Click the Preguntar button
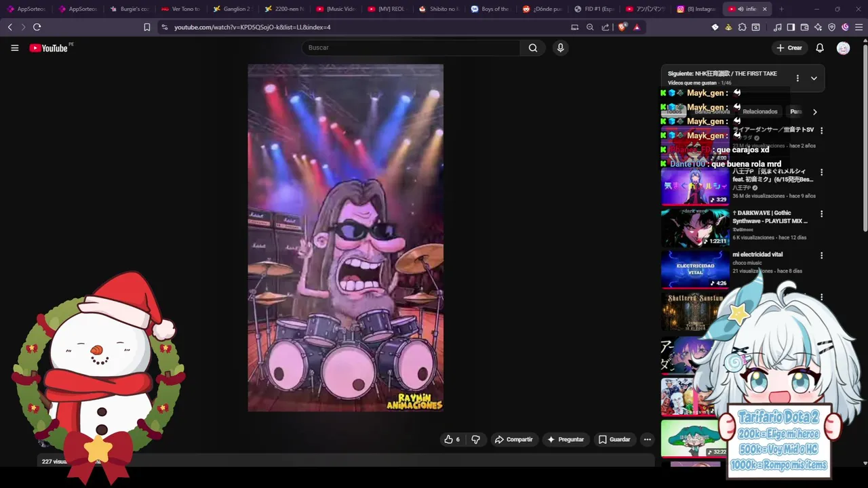Screen dimensions: 868x488 (x=565, y=439)
